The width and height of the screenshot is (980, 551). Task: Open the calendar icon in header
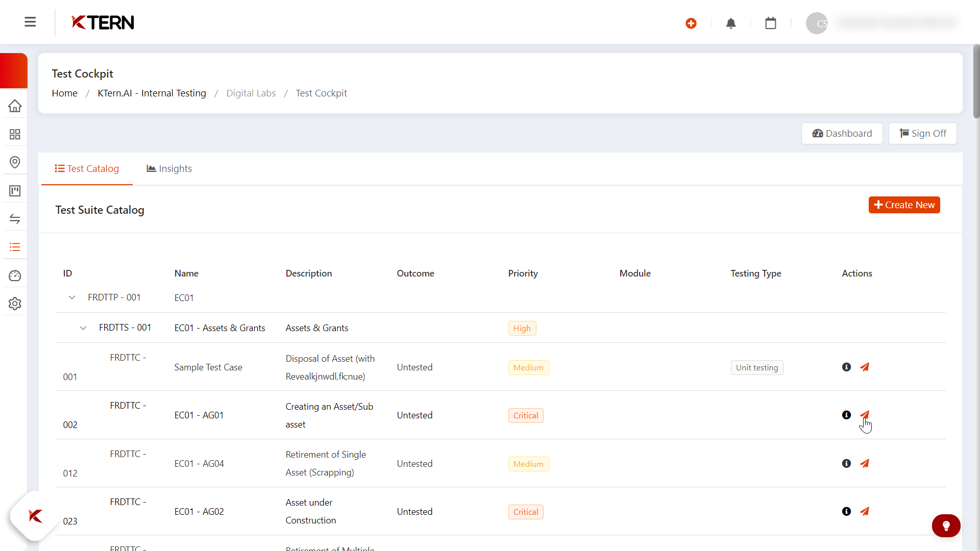[x=771, y=23]
